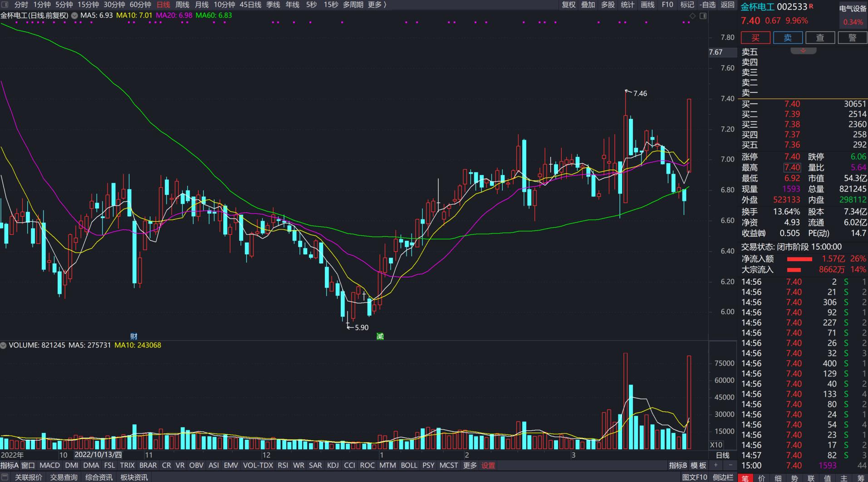The width and height of the screenshot is (868, 482).
Task: Click the red R badge beside 002533
Action: (x=811, y=6)
